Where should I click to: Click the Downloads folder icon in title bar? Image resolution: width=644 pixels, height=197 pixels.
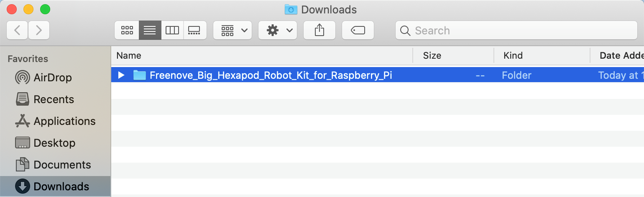coord(291,9)
